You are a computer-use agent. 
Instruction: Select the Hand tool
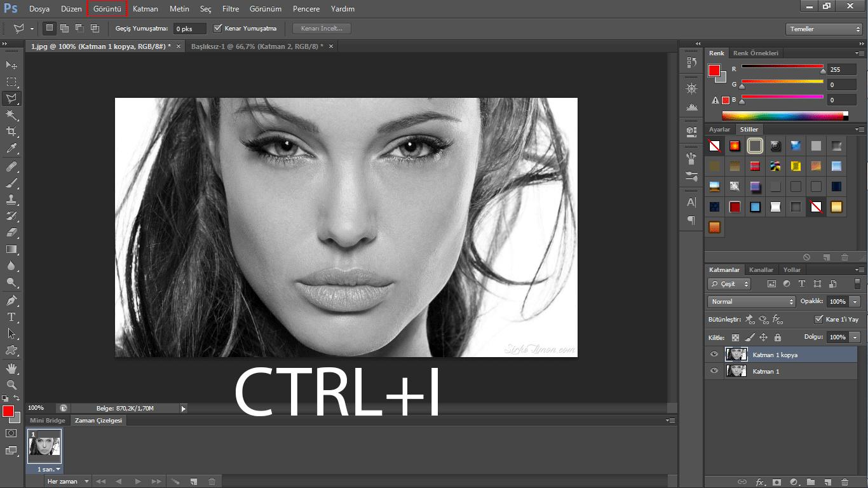(x=11, y=368)
